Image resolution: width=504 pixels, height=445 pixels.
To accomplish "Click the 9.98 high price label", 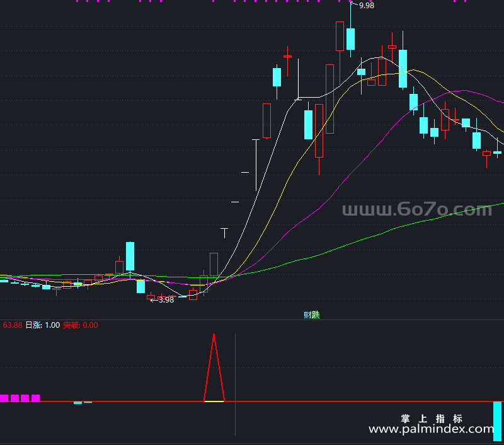I will [x=367, y=6].
